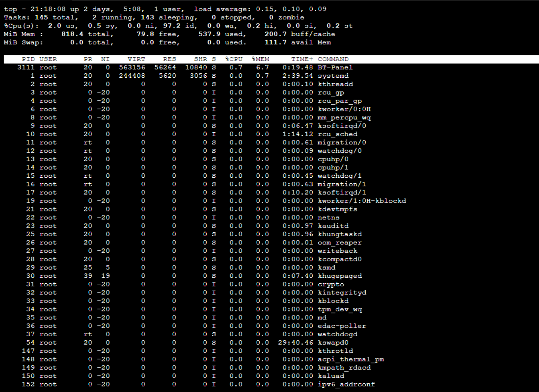Select the kworker/0:0H command entry

[344, 109]
